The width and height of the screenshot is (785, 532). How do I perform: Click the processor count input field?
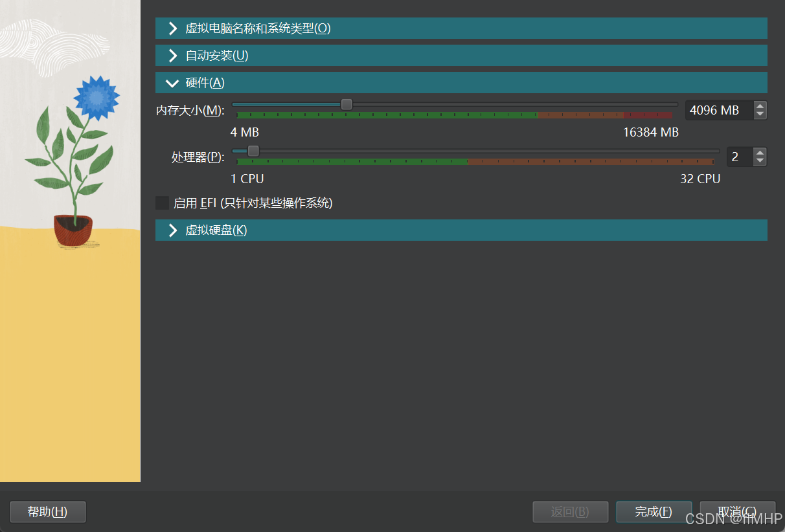pos(739,157)
